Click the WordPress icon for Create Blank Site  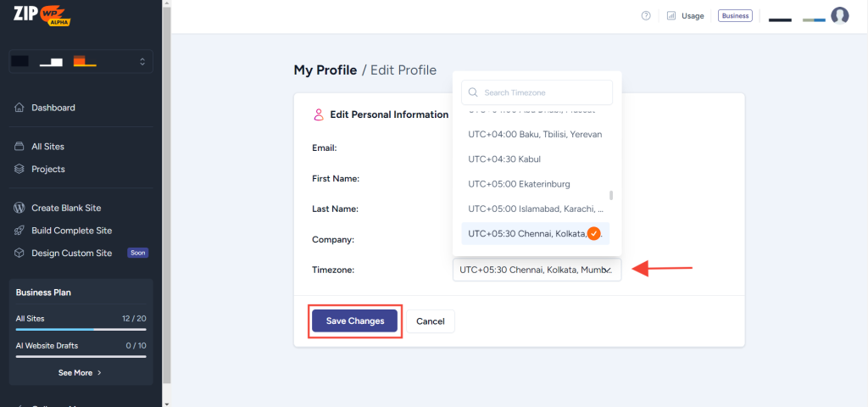(19, 208)
